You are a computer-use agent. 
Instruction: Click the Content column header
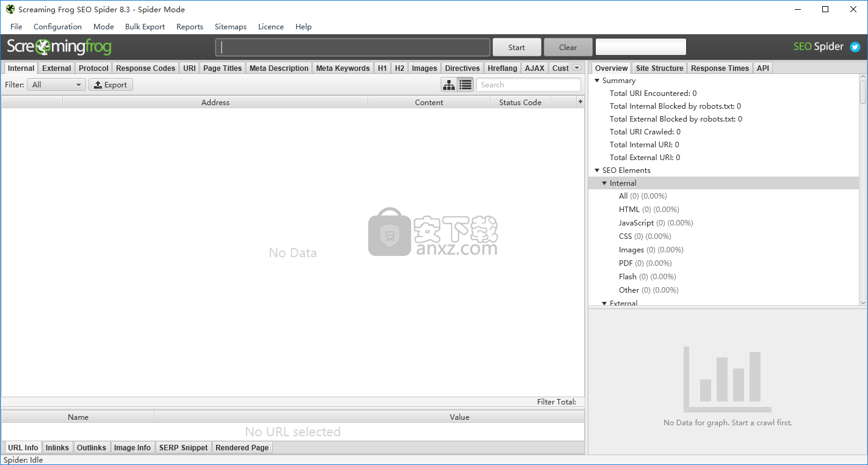point(429,102)
